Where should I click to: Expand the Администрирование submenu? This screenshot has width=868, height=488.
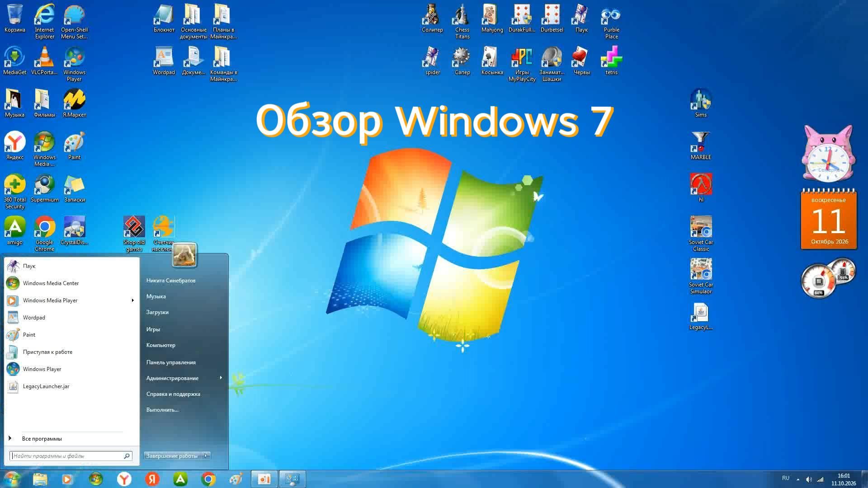click(x=184, y=378)
